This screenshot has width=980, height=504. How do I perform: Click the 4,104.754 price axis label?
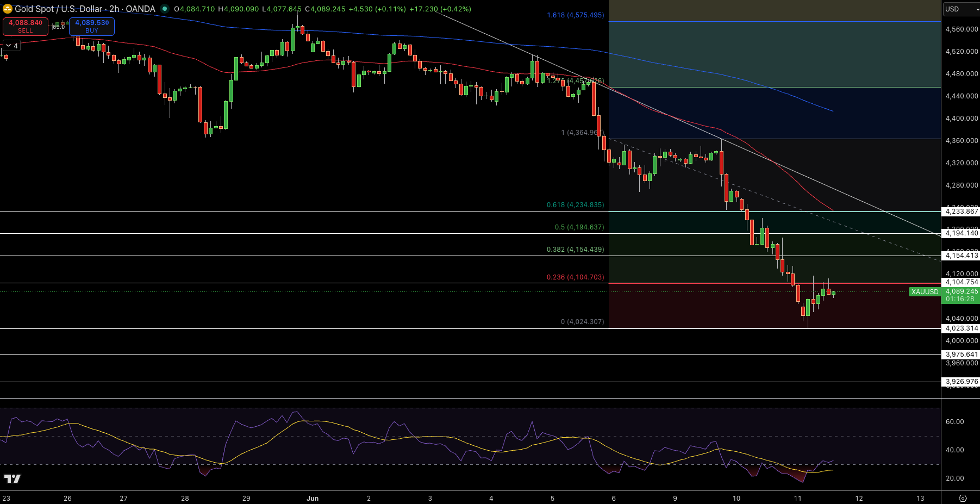(x=962, y=282)
